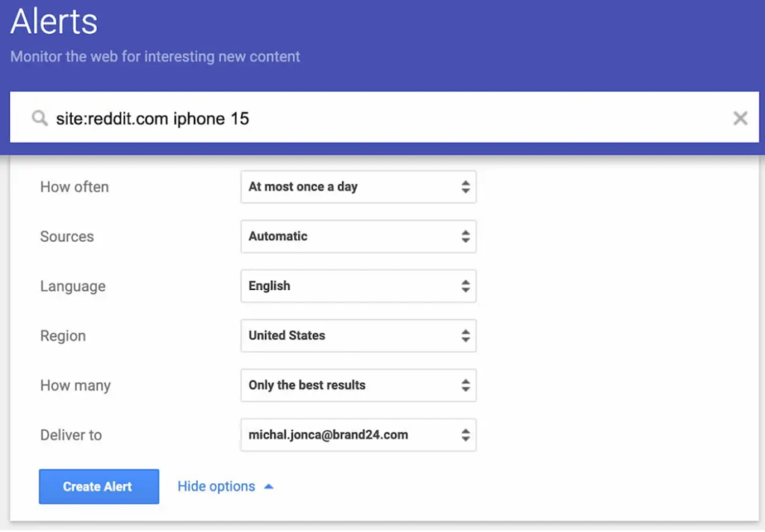Click the Alerts page title

[54, 22]
